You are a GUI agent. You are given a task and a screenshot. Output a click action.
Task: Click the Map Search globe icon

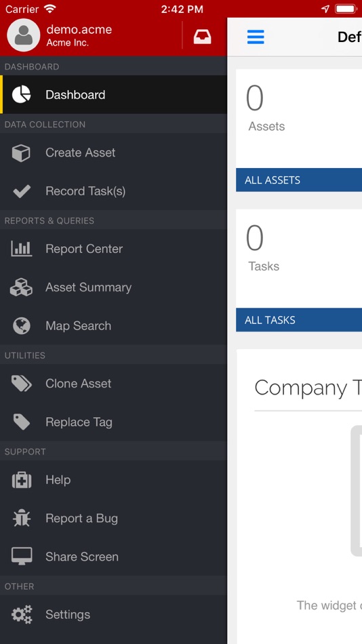click(22, 325)
